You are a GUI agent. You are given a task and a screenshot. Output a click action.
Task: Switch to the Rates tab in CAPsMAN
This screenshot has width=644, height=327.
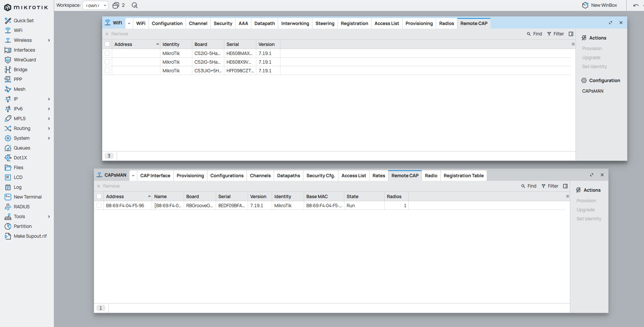coord(379,176)
